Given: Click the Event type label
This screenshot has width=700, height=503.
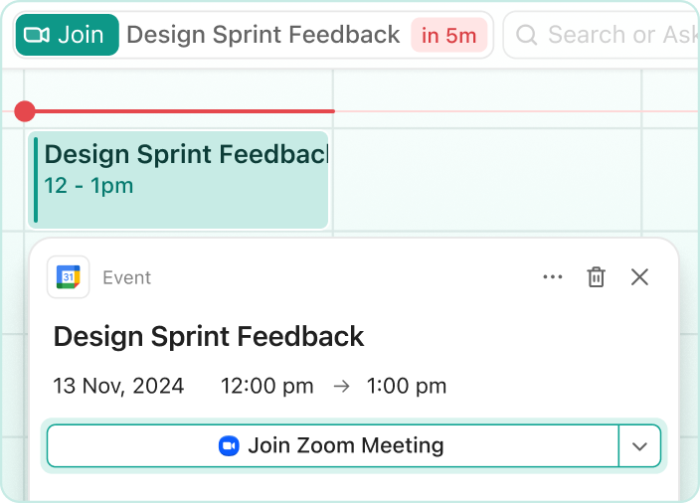Looking at the screenshot, I should [127, 278].
